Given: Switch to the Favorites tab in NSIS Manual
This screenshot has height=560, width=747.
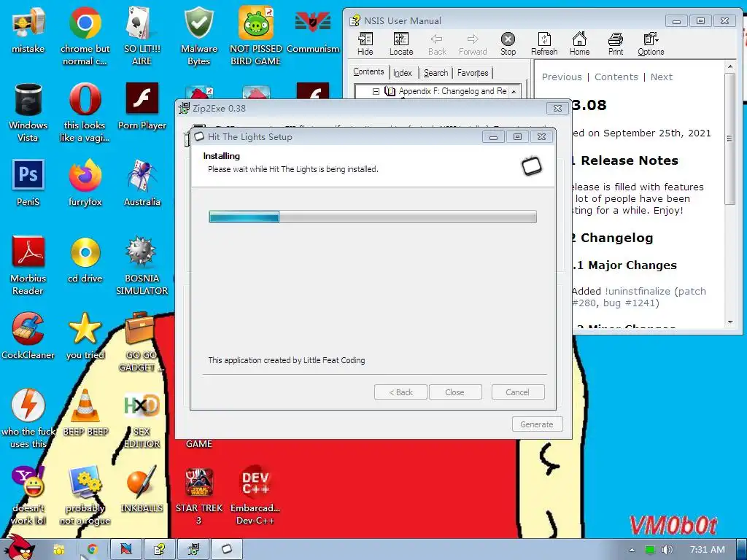Looking at the screenshot, I should pos(473,73).
